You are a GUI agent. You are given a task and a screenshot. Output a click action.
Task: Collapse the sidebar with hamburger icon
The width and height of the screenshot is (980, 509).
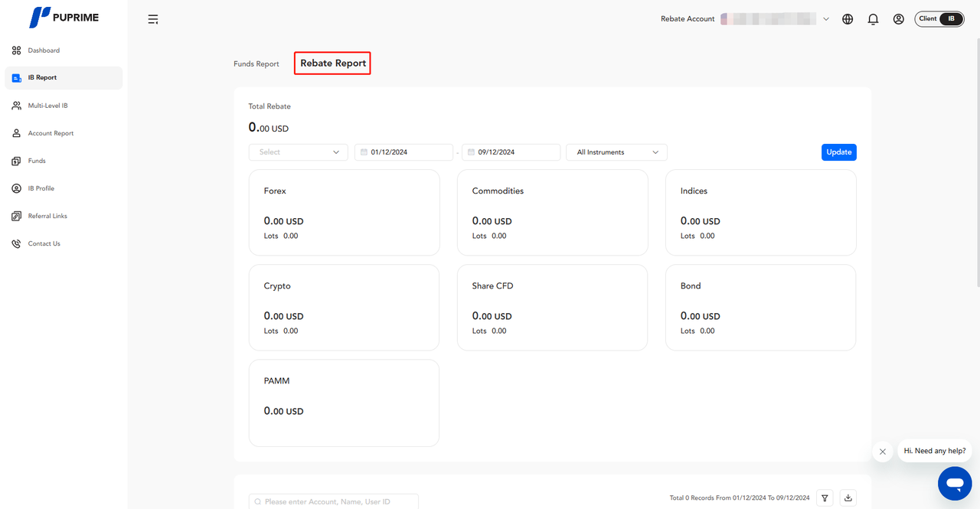click(153, 19)
